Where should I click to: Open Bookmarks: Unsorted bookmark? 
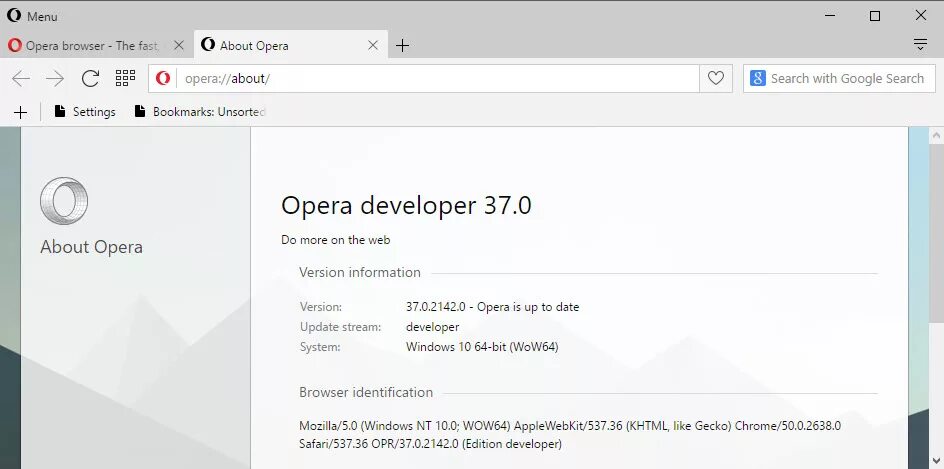(200, 111)
